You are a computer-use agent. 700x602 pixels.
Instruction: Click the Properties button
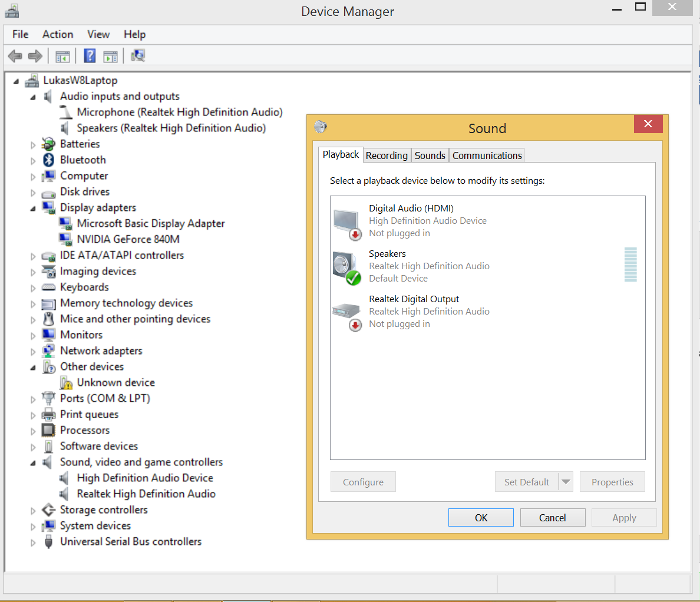coord(612,482)
